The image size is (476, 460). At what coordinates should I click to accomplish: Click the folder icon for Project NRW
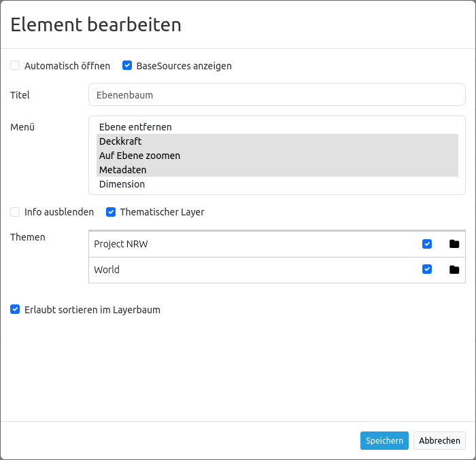[x=454, y=244]
